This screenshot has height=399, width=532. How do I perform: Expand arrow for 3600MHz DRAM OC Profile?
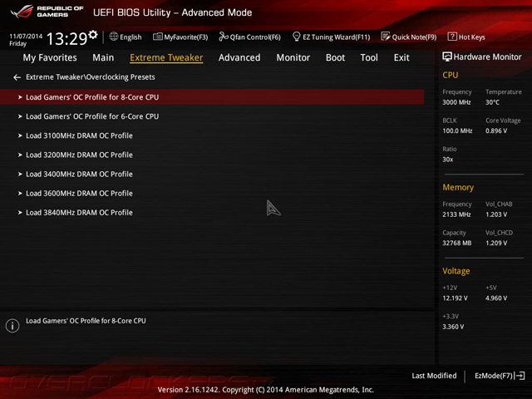(20, 194)
